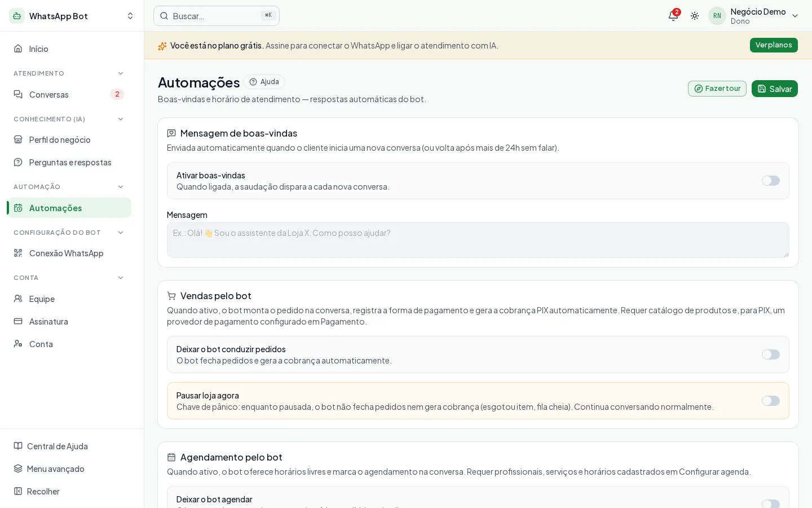This screenshot has height=508, width=812.
Task: Click the search magnifier icon
Action: [x=164, y=16]
